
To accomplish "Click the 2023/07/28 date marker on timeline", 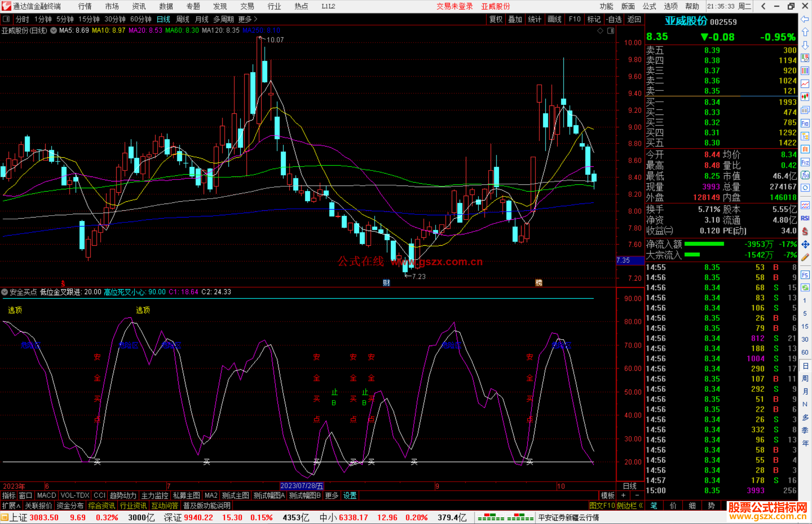I will (x=301, y=486).
